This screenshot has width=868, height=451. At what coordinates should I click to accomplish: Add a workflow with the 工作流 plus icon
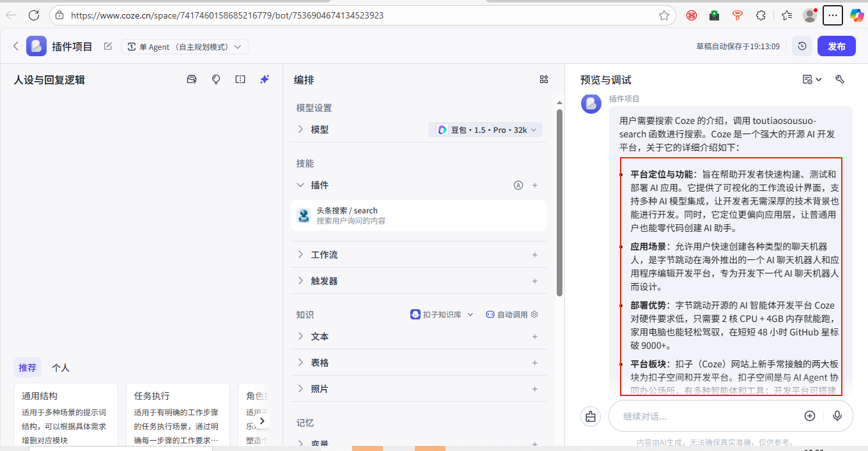[535, 255]
